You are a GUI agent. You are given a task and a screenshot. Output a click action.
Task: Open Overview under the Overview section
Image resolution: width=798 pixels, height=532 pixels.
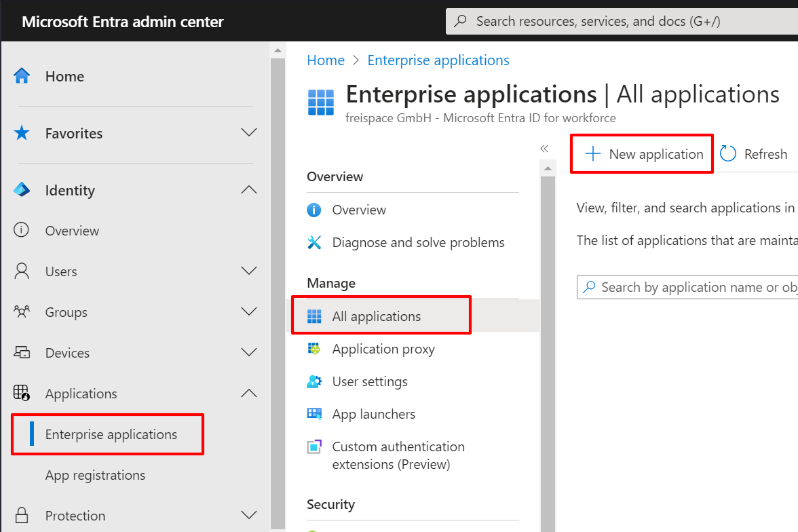[x=360, y=210]
